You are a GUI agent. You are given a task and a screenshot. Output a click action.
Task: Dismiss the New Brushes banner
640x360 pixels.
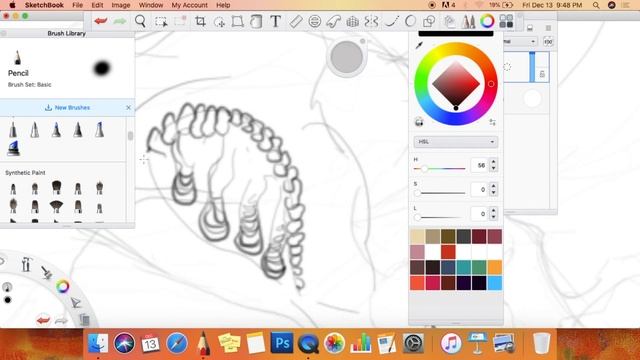tap(129, 108)
